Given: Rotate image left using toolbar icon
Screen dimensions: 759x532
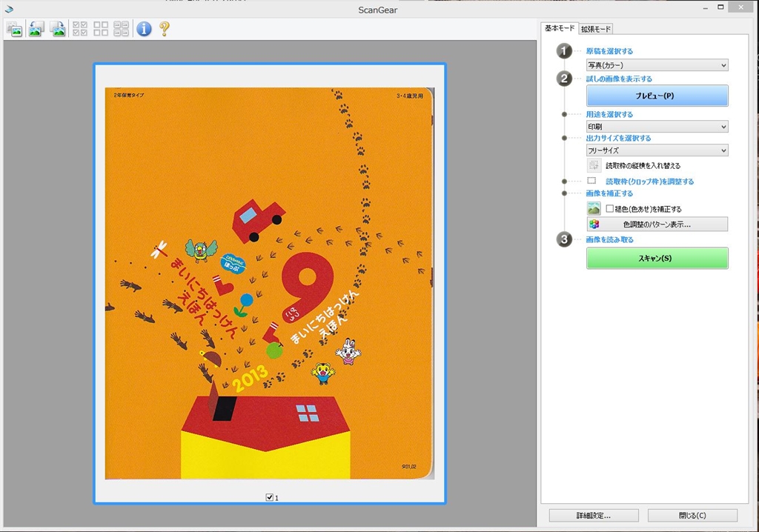Looking at the screenshot, I should (36, 29).
